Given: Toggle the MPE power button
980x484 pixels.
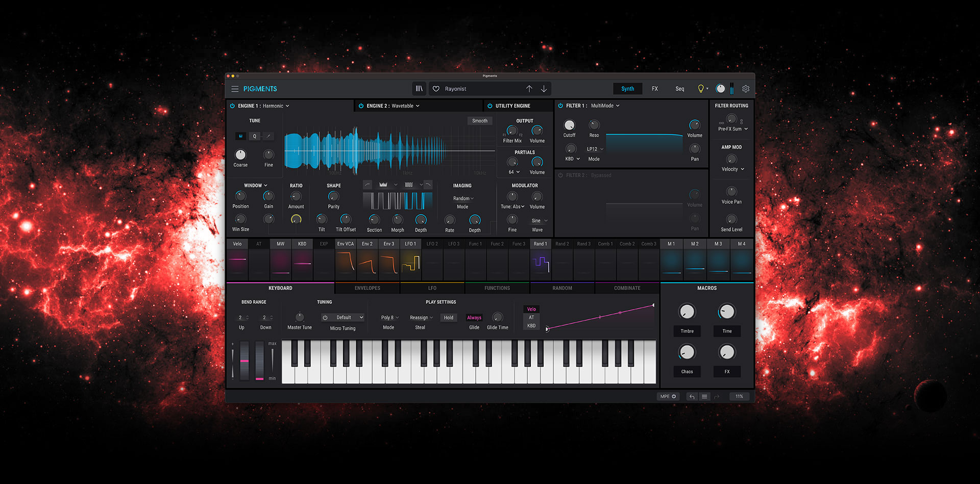Looking at the screenshot, I should [674, 396].
